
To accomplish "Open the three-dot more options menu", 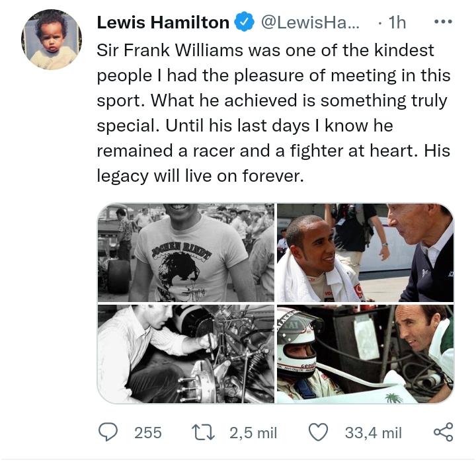I will click(443, 22).
